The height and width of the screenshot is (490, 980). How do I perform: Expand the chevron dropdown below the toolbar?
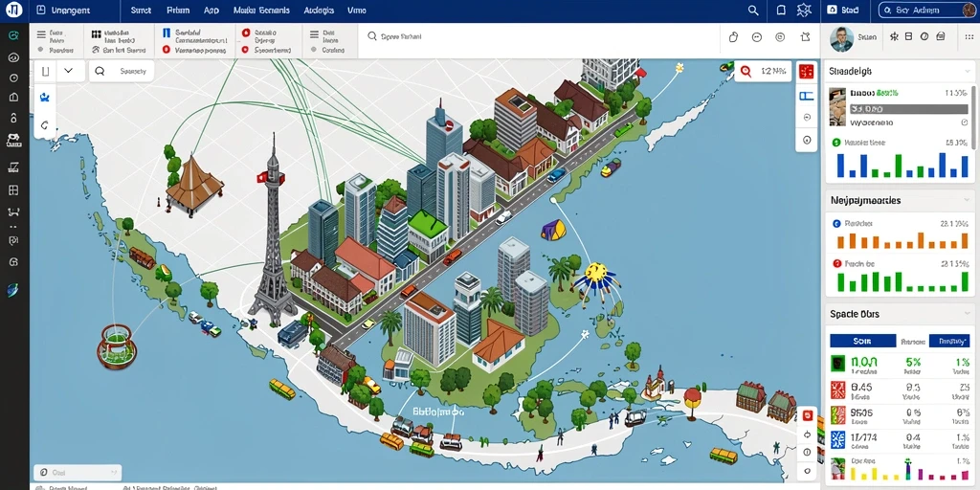click(x=69, y=71)
